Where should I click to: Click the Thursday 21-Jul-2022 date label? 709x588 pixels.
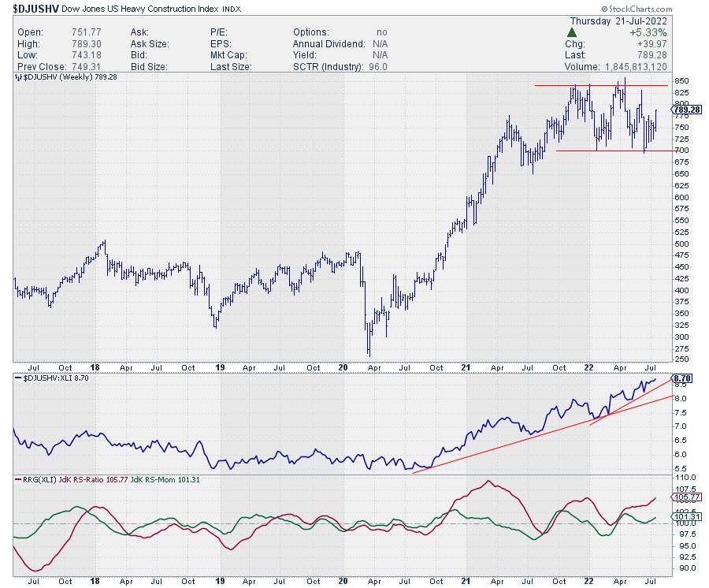(618, 20)
